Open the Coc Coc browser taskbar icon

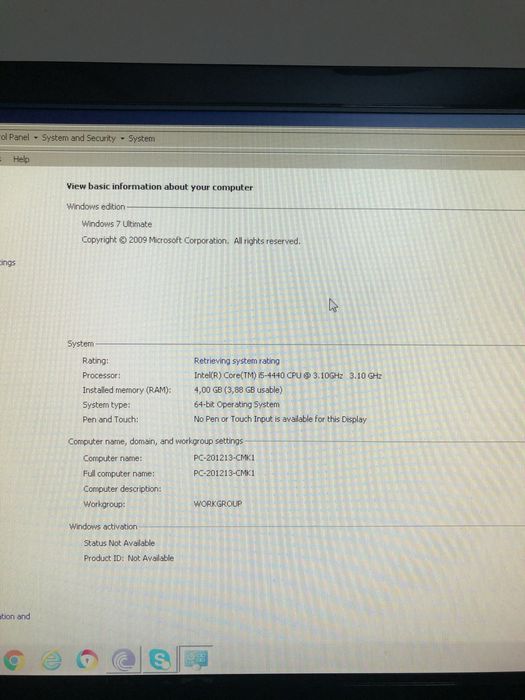[87, 660]
